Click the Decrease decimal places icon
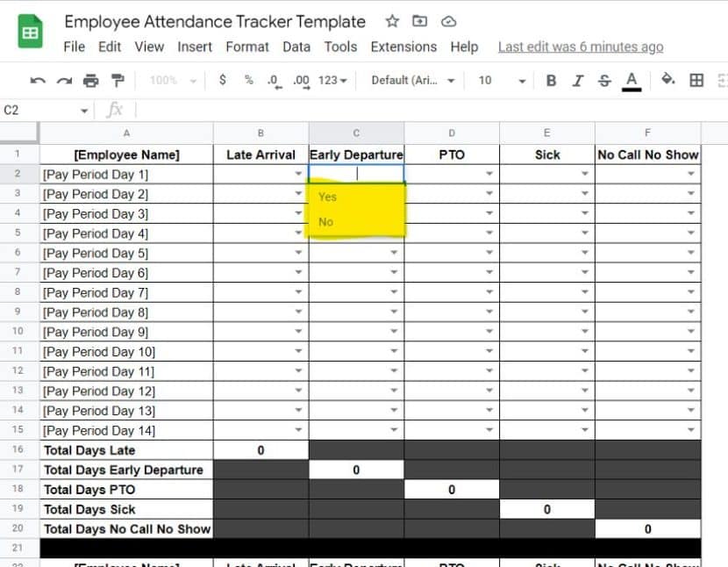Image resolution: width=728 pixels, height=567 pixels. pyautogui.click(x=272, y=80)
